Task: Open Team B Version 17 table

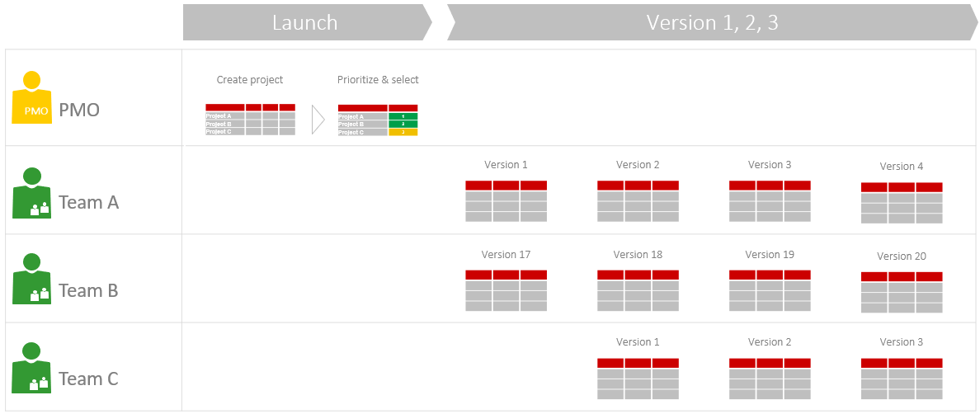Action: coord(506,290)
